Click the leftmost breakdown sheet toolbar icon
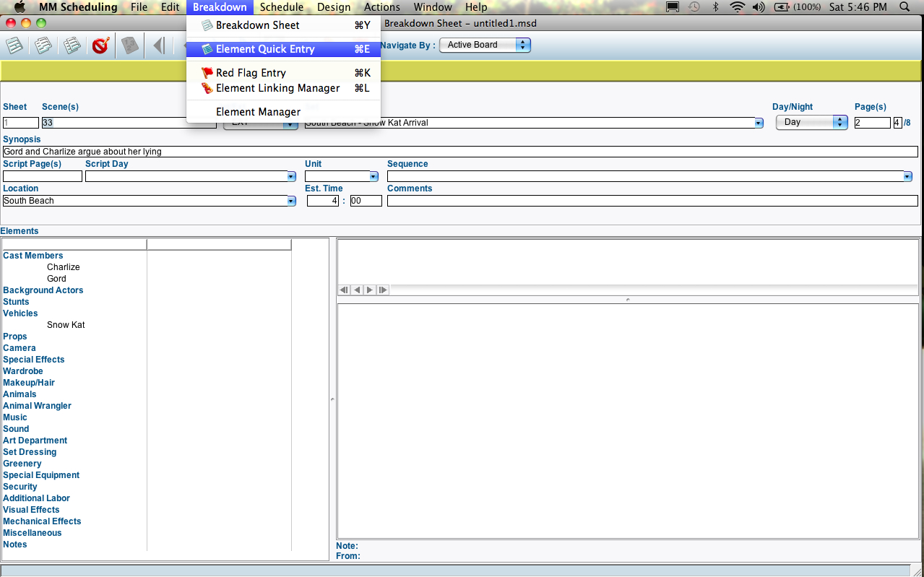 coord(14,45)
